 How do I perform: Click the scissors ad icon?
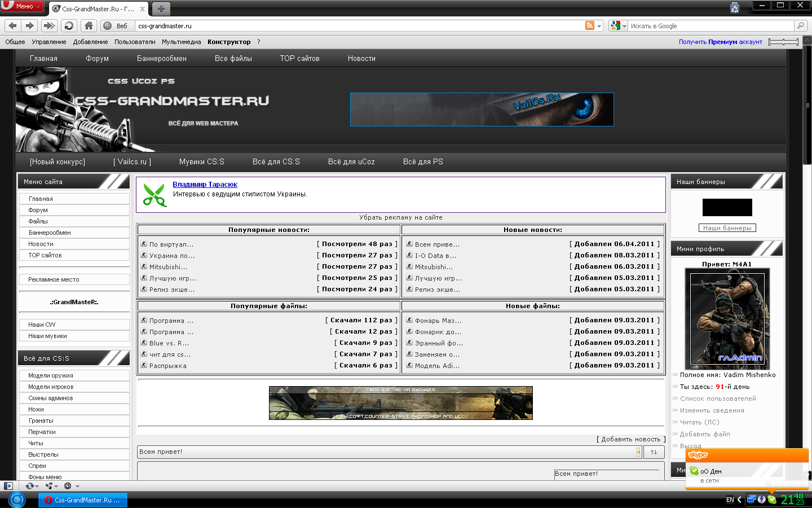click(x=154, y=195)
